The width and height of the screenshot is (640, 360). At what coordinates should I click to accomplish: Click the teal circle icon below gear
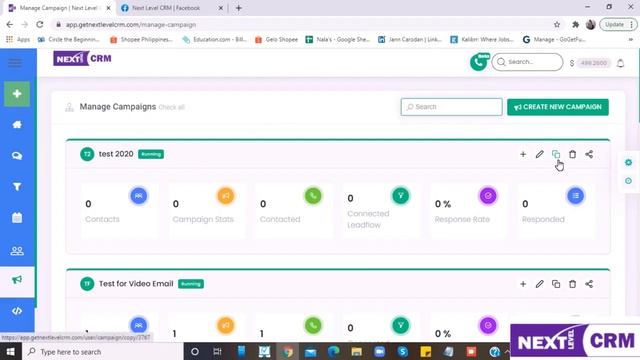pos(629,181)
